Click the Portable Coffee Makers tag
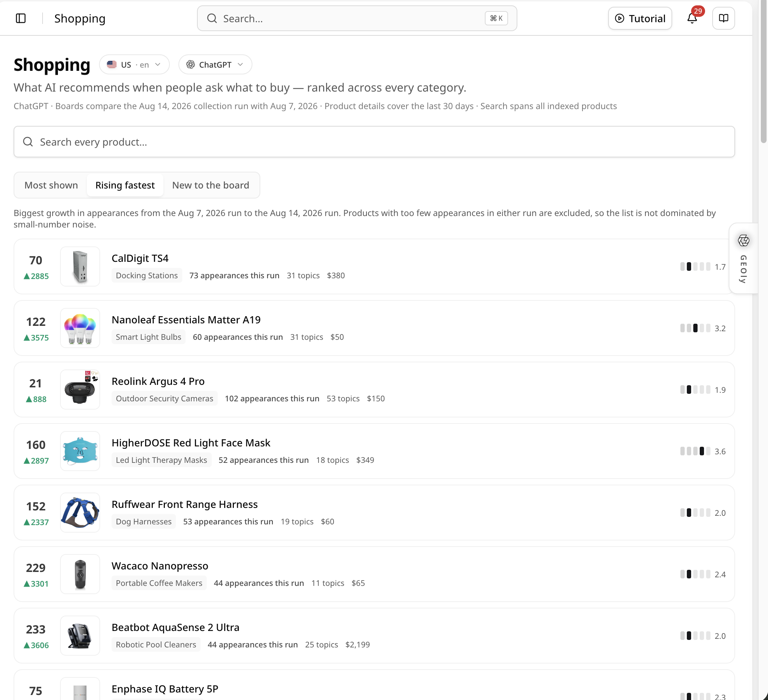 click(159, 583)
